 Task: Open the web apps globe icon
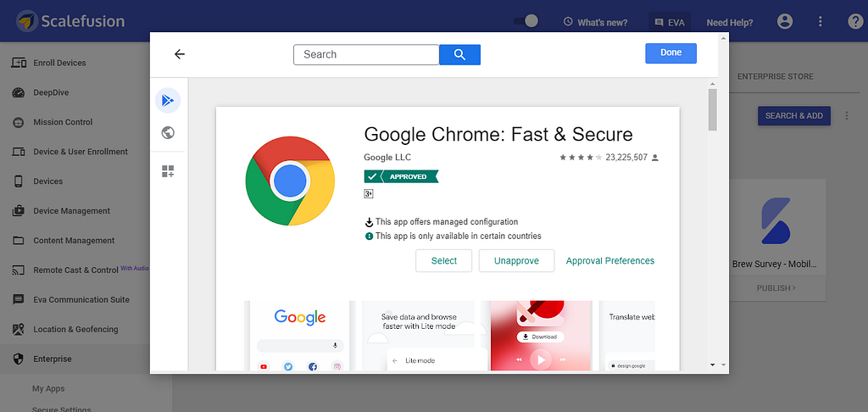(x=168, y=133)
